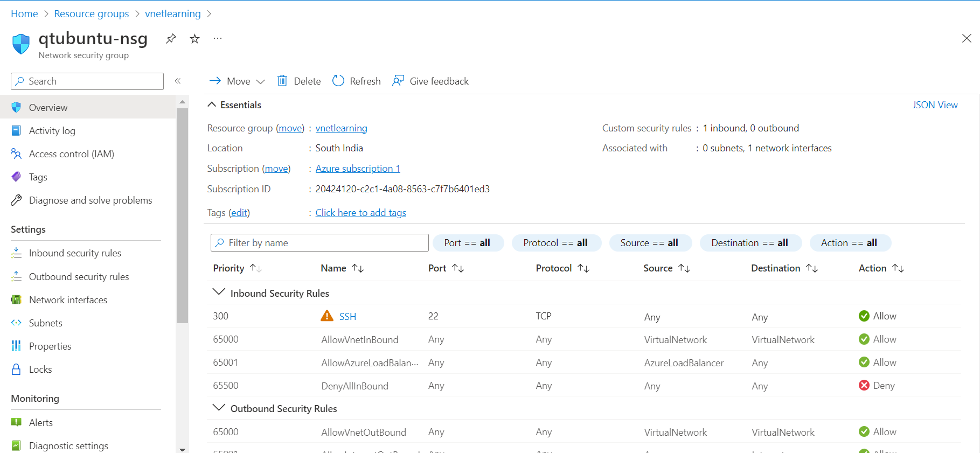Sort rules by Port column arrows

coord(458,268)
